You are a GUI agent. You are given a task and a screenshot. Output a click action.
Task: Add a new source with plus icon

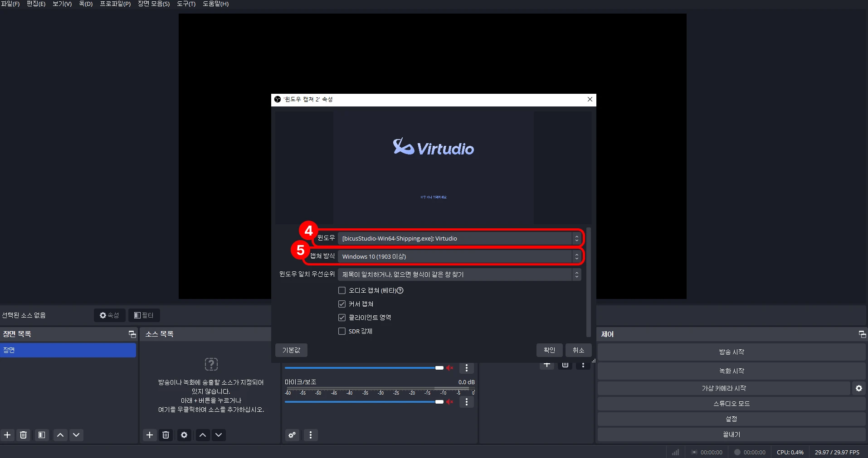(150, 435)
